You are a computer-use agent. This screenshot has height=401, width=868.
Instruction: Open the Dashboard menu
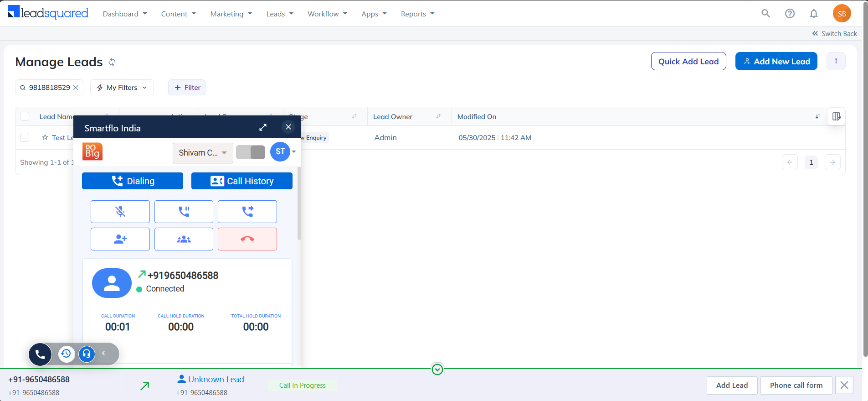[125, 14]
